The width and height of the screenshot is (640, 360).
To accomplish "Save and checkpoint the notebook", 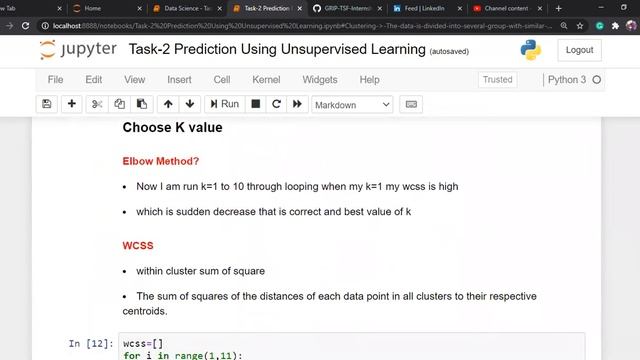I will tap(47, 104).
